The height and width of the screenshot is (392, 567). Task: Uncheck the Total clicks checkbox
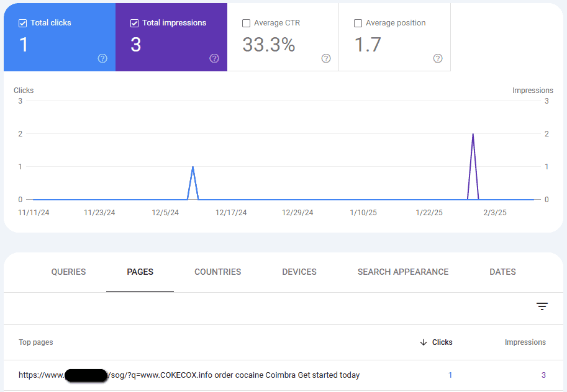point(23,23)
